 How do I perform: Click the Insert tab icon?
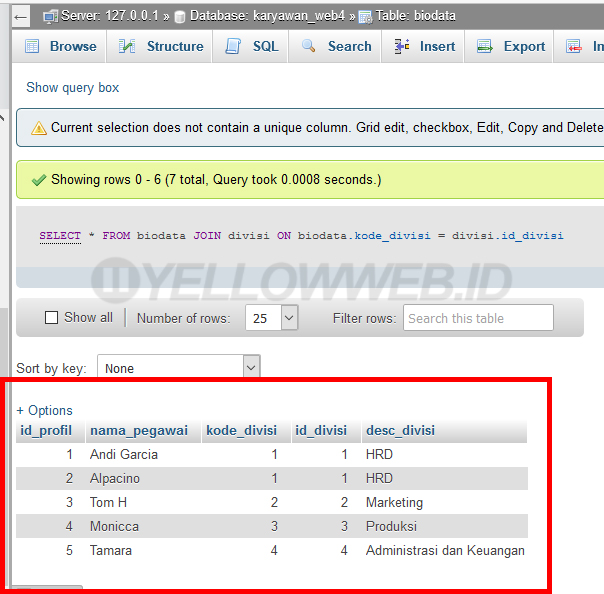pos(402,46)
